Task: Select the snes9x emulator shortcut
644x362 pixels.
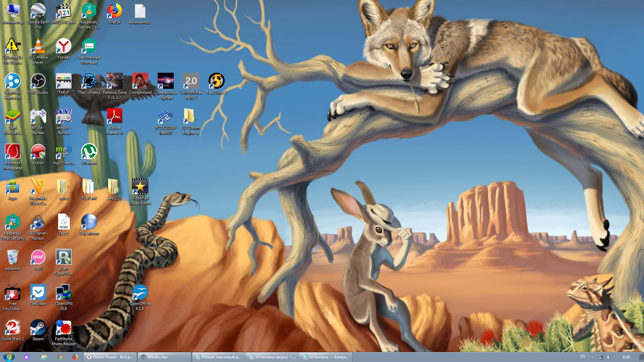Action: (63, 121)
